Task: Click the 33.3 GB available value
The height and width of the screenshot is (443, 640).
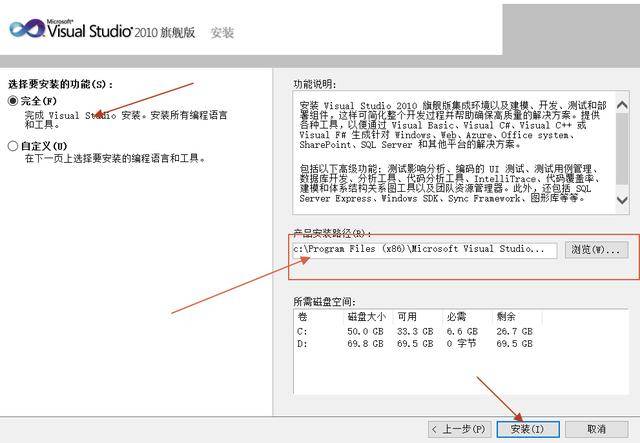Action: click(415, 332)
